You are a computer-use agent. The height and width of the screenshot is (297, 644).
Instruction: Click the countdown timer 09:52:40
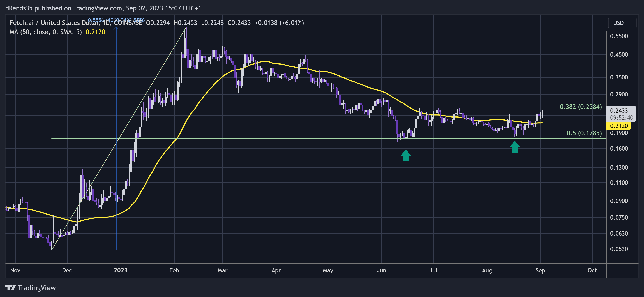(x=621, y=118)
